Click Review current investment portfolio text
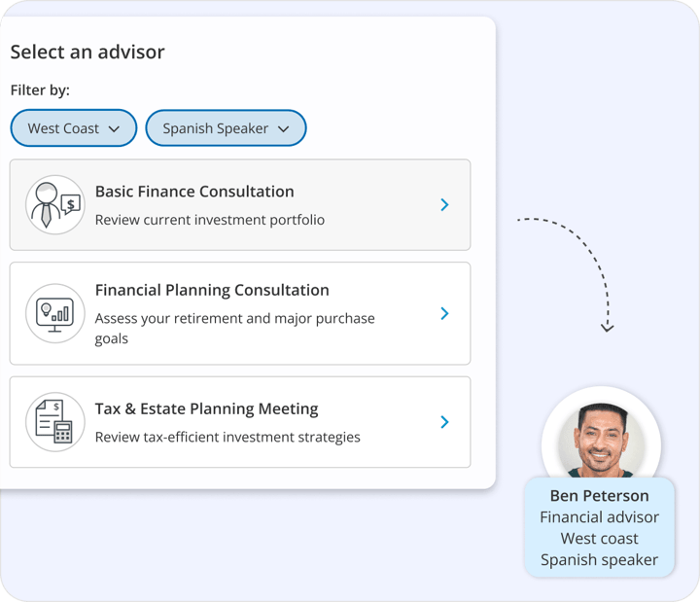This screenshot has height=602, width=700. pos(210,220)
